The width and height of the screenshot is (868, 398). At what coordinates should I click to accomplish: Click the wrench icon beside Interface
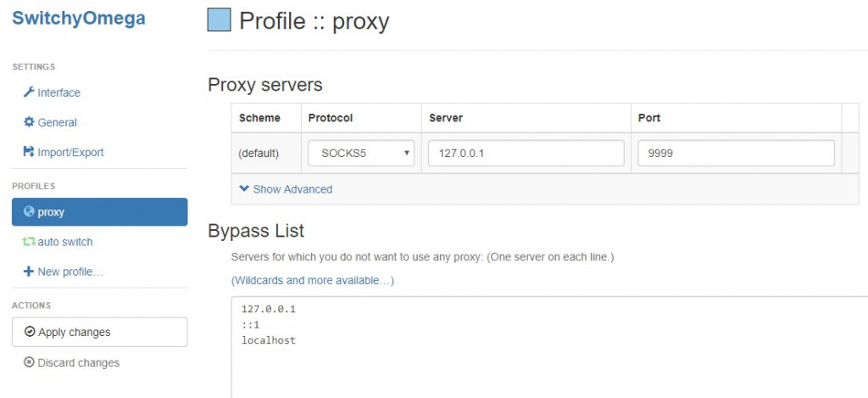coord(29,92)
